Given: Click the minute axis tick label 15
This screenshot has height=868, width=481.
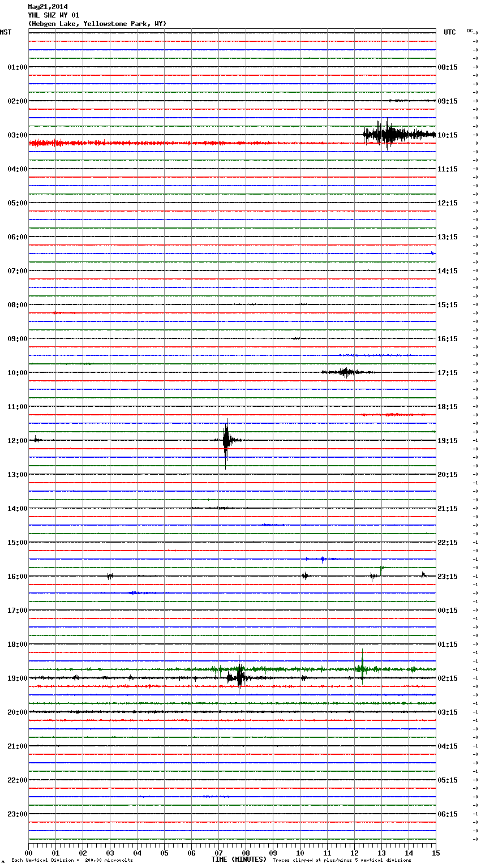Looking at the screenshot, I should [x=436, y=853].
